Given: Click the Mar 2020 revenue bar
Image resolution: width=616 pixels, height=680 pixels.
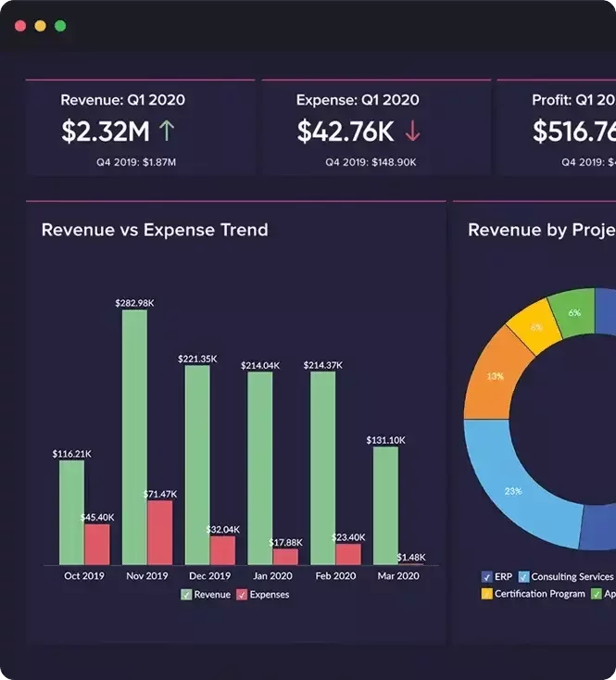Looking at the screenshot, I should point(385,505).
